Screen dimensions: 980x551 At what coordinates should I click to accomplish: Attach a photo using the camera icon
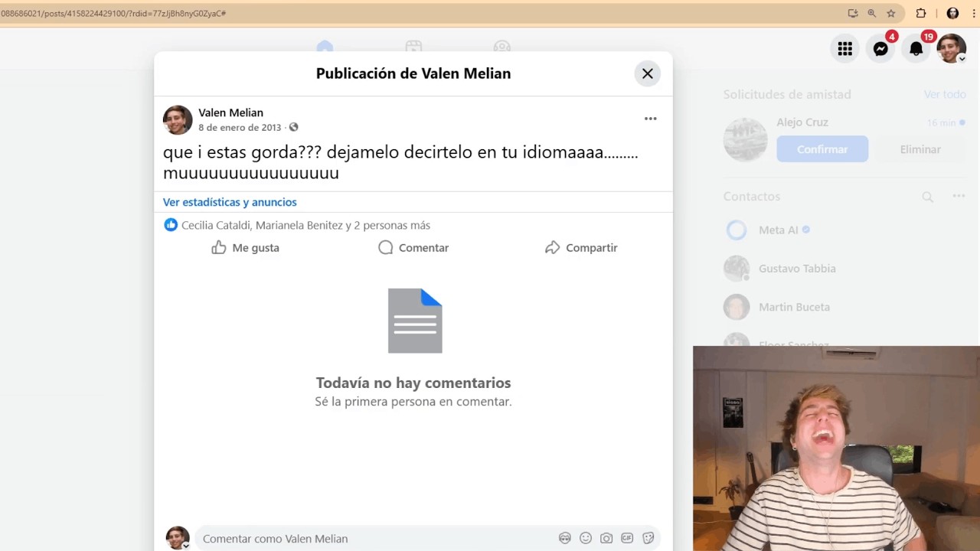point(606,539)
